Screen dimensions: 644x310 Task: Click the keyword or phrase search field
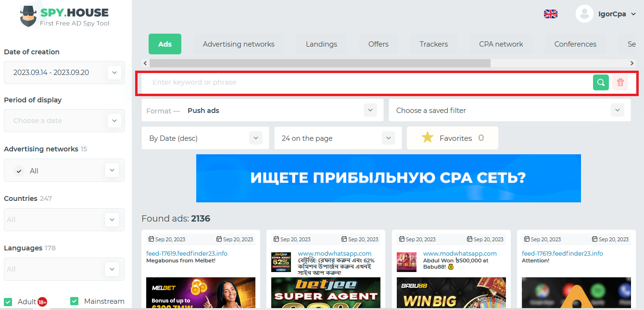point(368,82)
